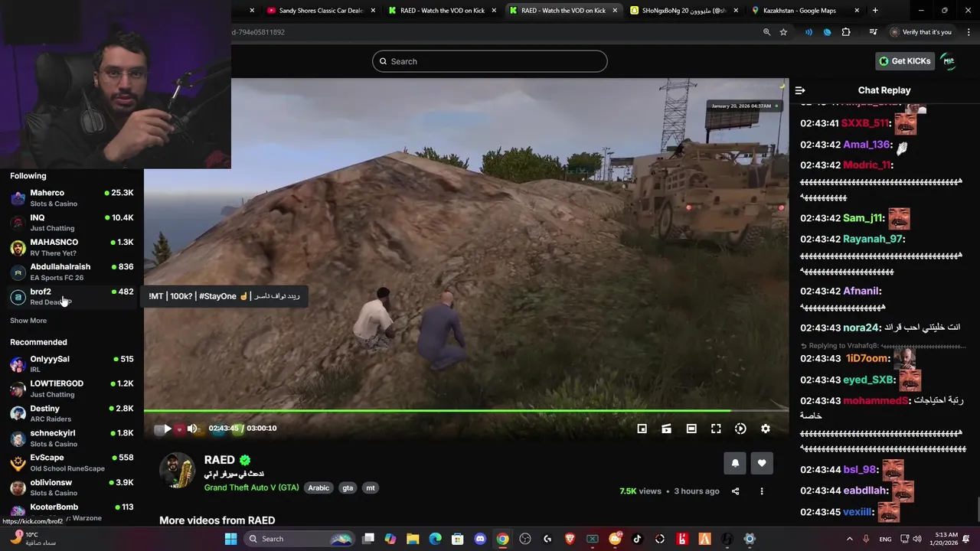Image resolution: width=980 pixels, height=551 pixels.
Task: Open oblivionsw recommended channel
Action: [72, 487]
